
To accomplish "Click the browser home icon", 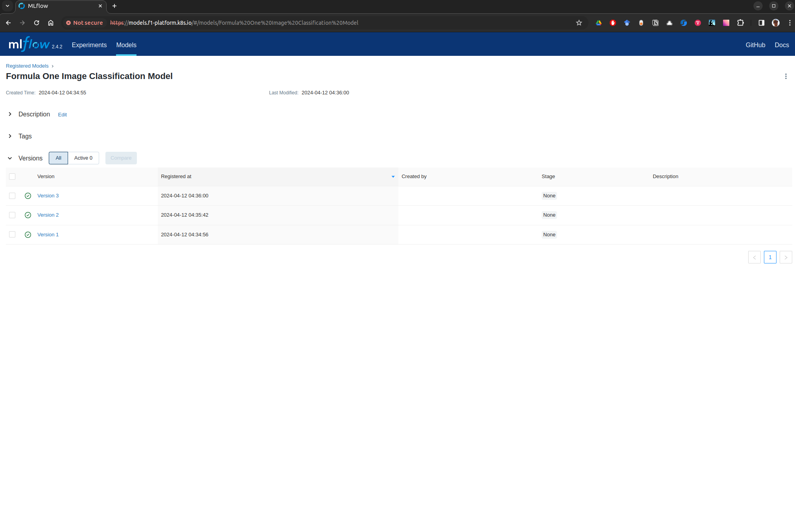I will [x=51, y=23].
